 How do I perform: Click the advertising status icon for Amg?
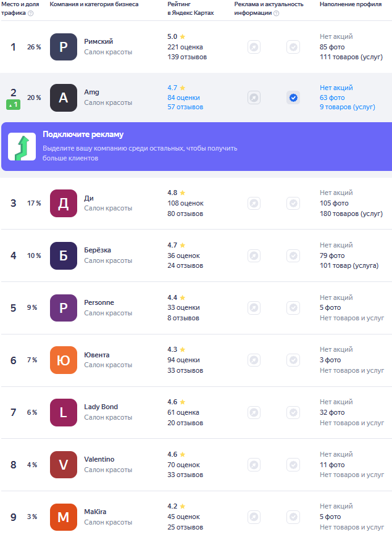click(254, 98)
